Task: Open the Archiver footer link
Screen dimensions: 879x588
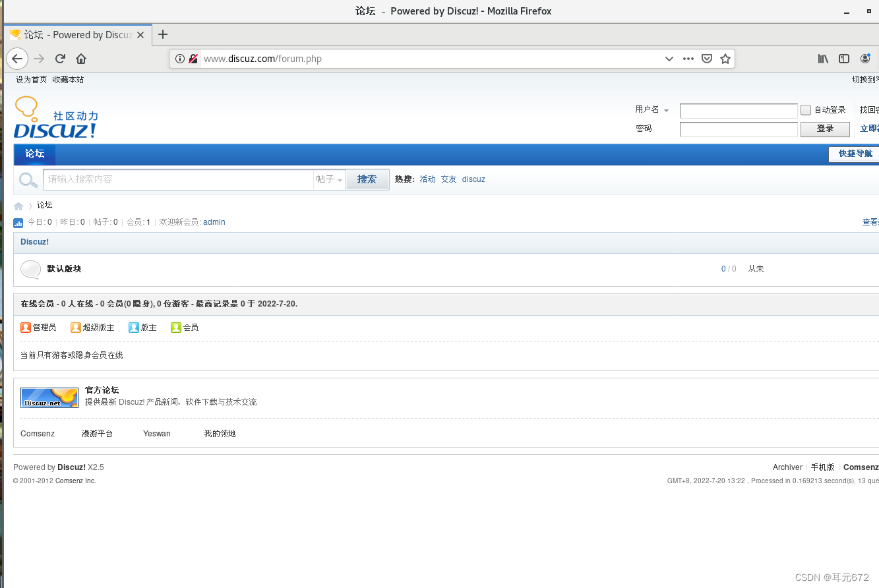Action: [x=787, y=467]
